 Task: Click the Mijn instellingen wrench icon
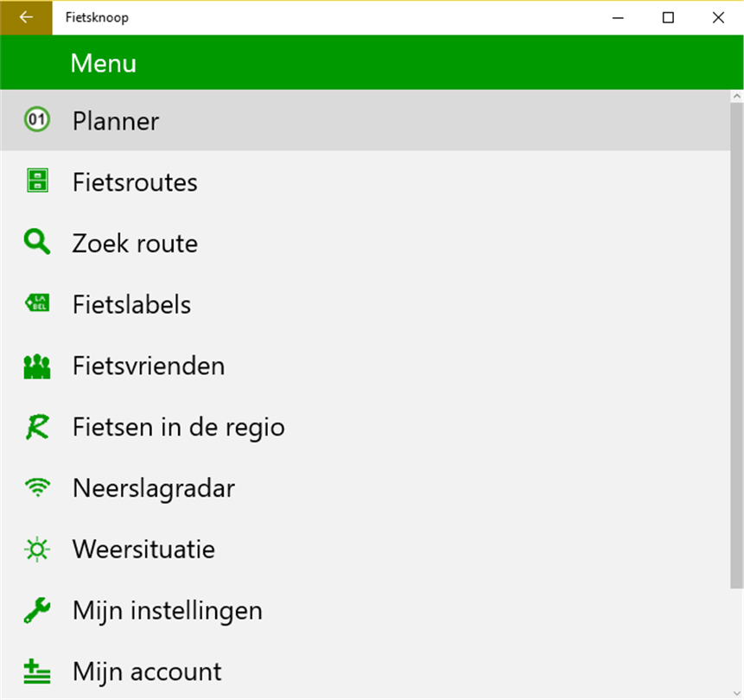coord(36,611)
